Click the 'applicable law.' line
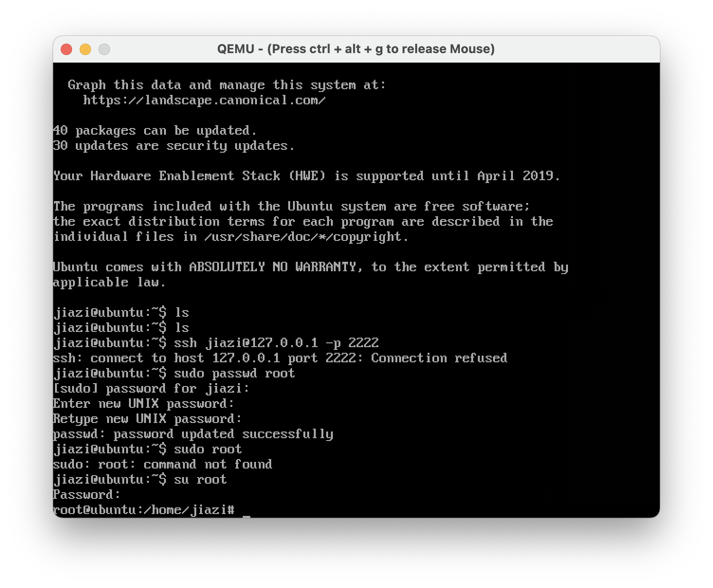Image resolution: width=713 pixels, height=588 pixels. point(110,283)
